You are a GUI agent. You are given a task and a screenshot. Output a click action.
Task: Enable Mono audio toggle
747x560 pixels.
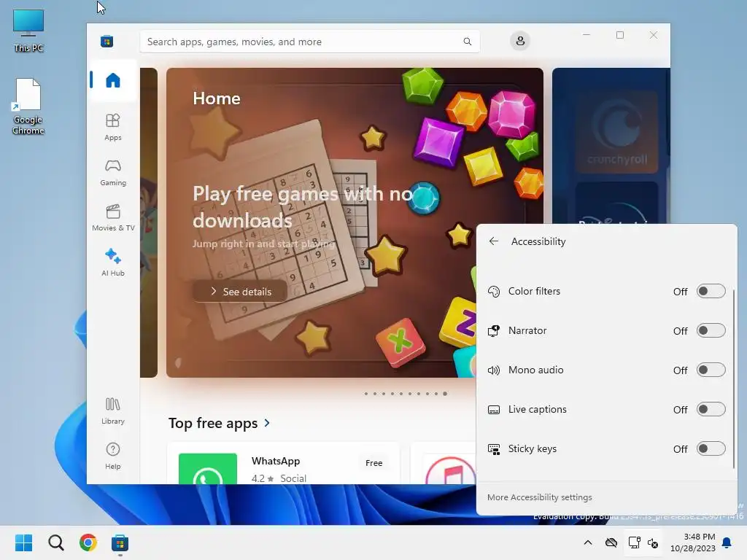(711, 370)
